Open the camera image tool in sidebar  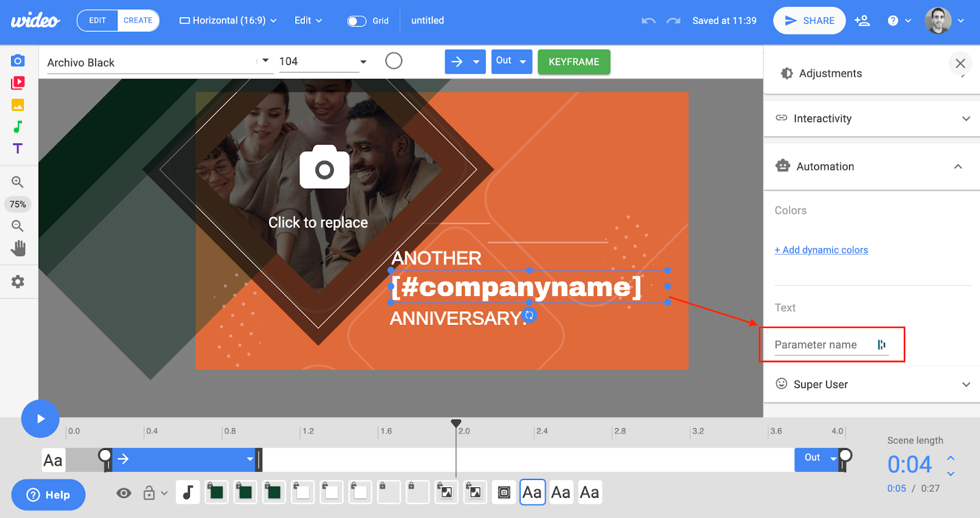pos(18,61)
